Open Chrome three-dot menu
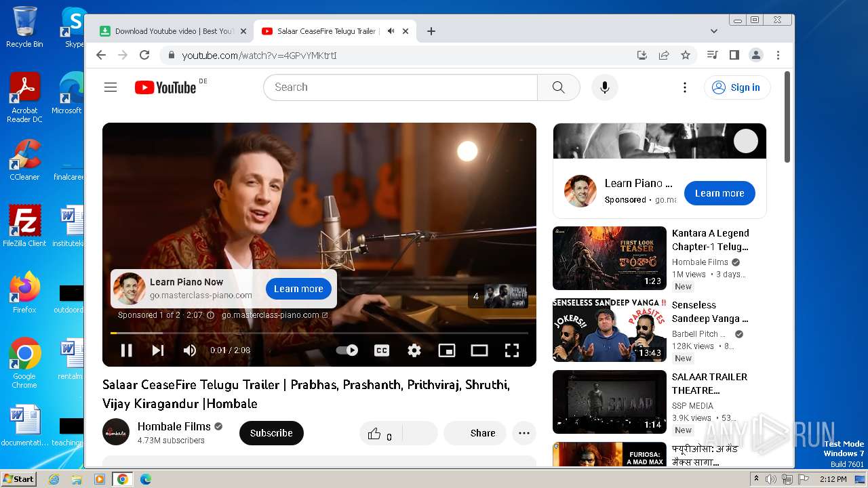This screenshot has height=488, width=868. [x=778, y=56]
